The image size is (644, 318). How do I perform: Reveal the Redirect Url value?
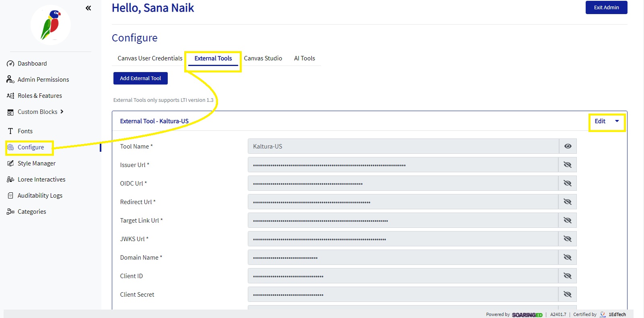coord(568,202)
